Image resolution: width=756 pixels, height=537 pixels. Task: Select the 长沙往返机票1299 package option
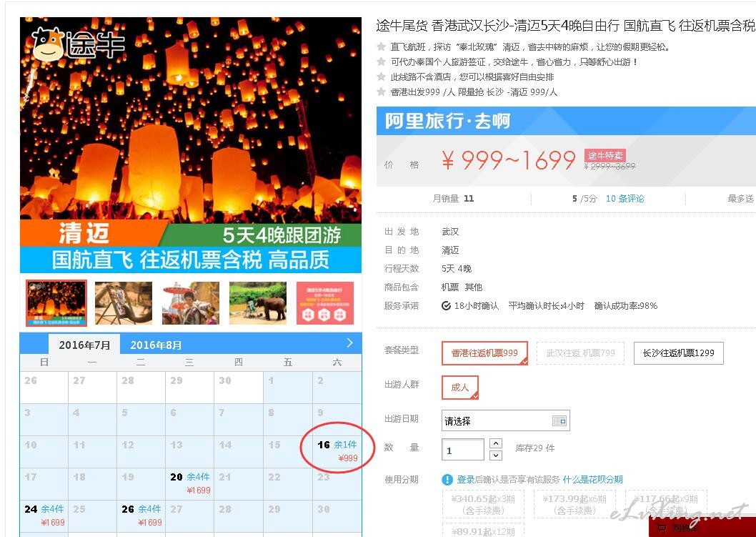[x=678, y=353]
